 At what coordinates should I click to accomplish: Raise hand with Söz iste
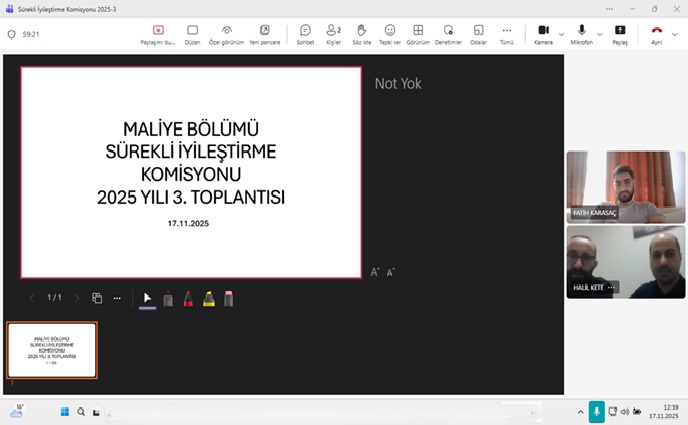click(x=362, y=33)
